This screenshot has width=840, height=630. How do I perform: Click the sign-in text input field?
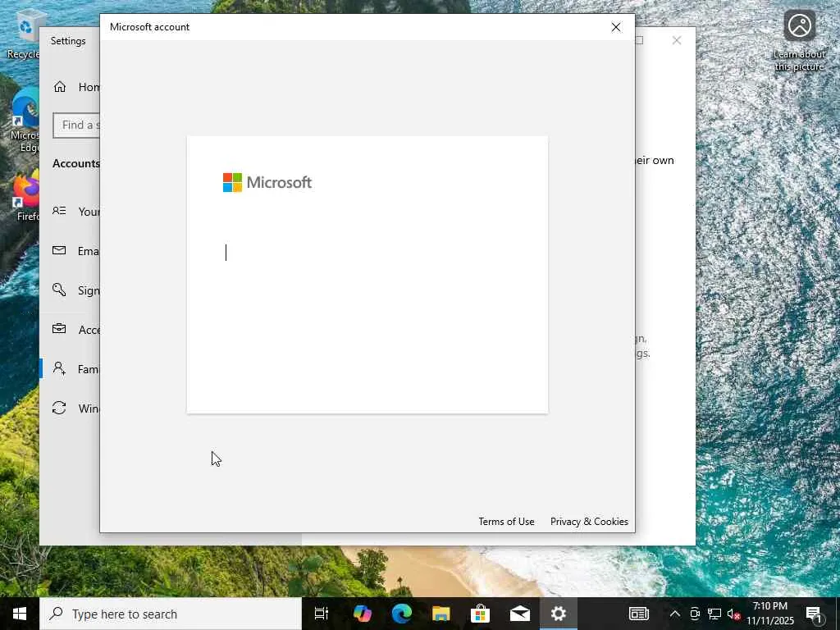point(367,253)
